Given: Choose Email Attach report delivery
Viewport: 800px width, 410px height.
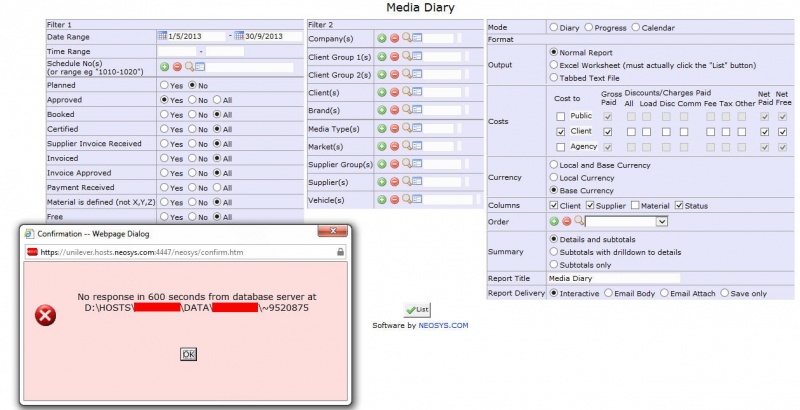Looking at the screenshot, I should tap(664, 293).
